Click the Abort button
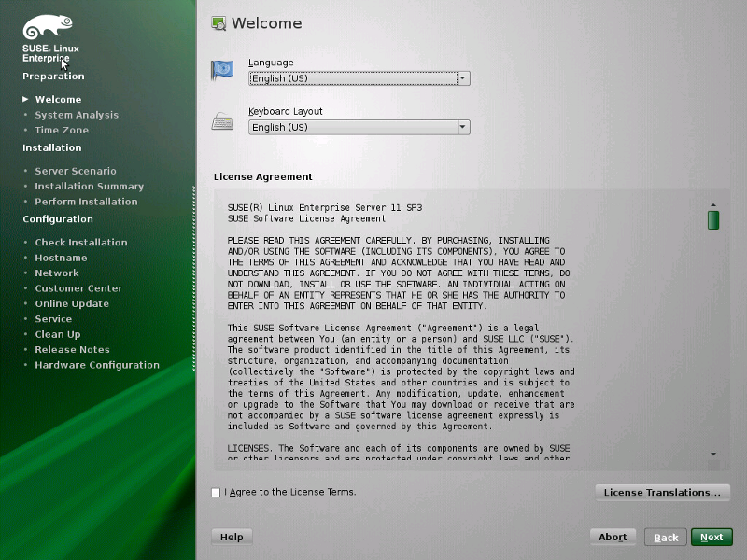The image size is (747, 560). click(613, 537)
